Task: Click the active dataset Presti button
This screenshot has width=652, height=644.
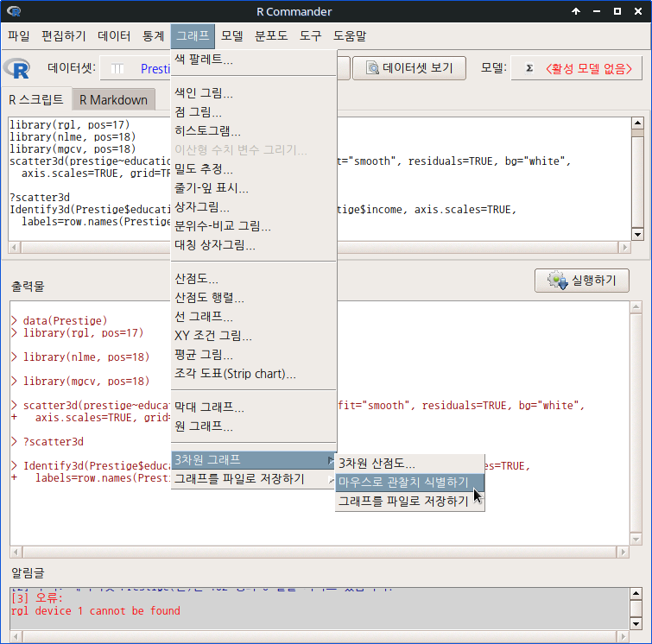Action: (135, 68)
